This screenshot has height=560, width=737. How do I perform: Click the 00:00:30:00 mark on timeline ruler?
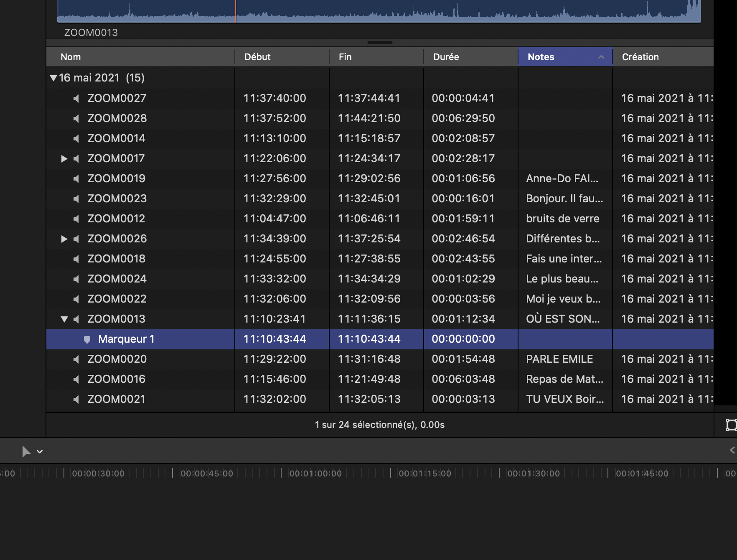tap(98, 473)
